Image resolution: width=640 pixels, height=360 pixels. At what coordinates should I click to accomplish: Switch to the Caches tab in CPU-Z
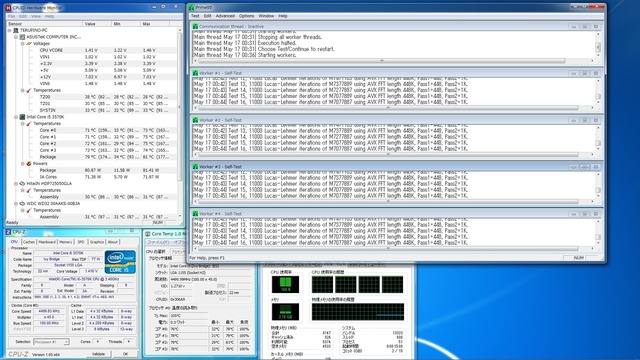click(29, 242)
